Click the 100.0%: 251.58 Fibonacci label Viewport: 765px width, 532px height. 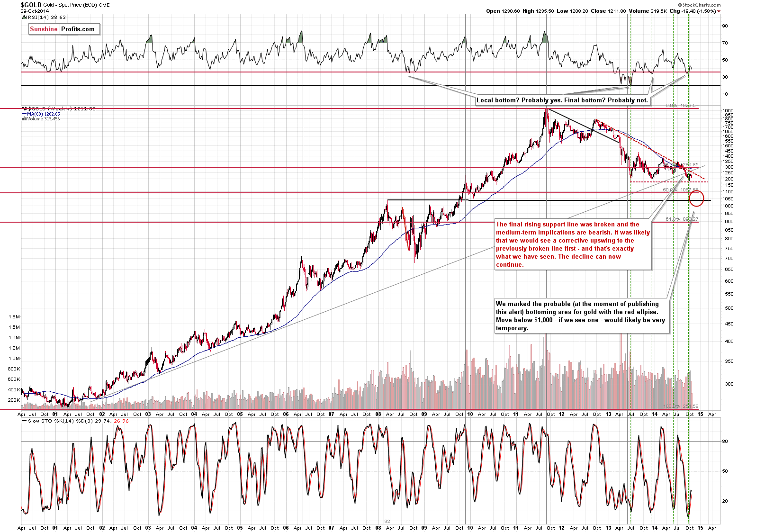tap(681, 406)
